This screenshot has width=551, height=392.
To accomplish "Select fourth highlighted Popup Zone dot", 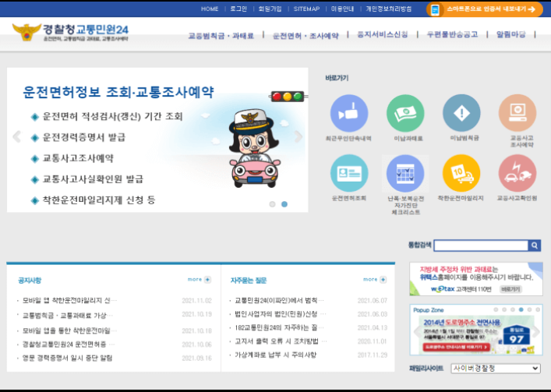I will (x=521, y=310).
